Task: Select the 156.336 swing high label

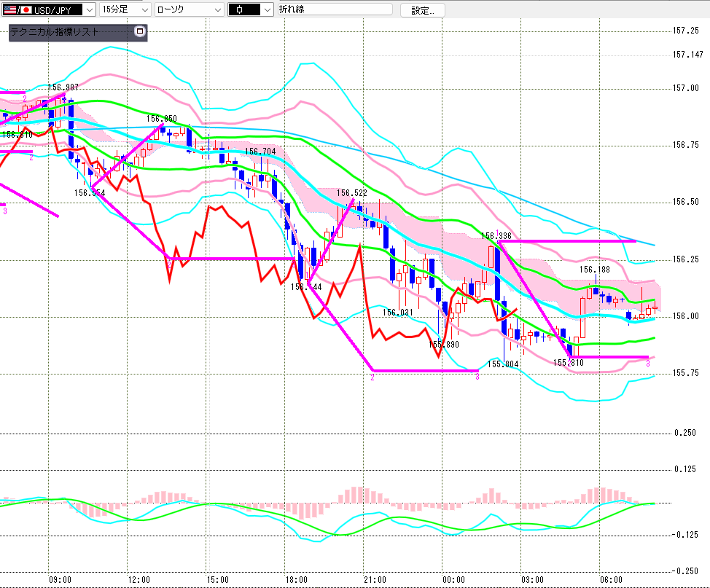Action: pos(496,236)
